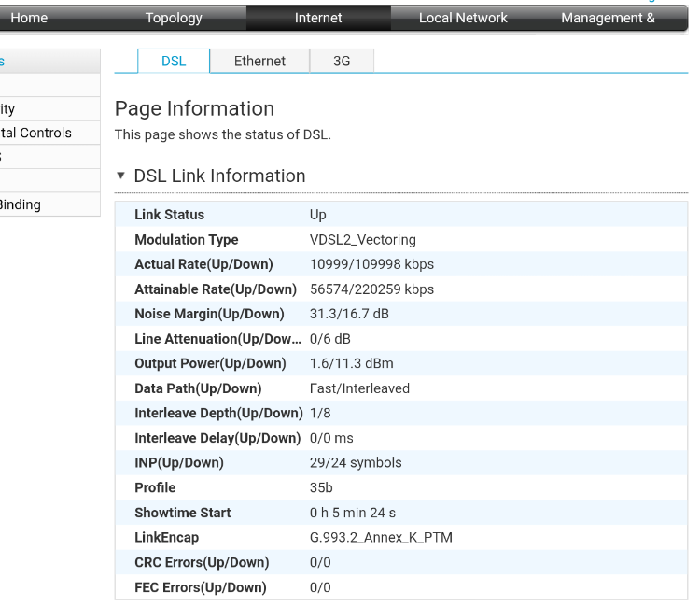
Task: Click the FEC Errors(Up/Down) label
Action: pyautogui.click(x=201, y=587)
